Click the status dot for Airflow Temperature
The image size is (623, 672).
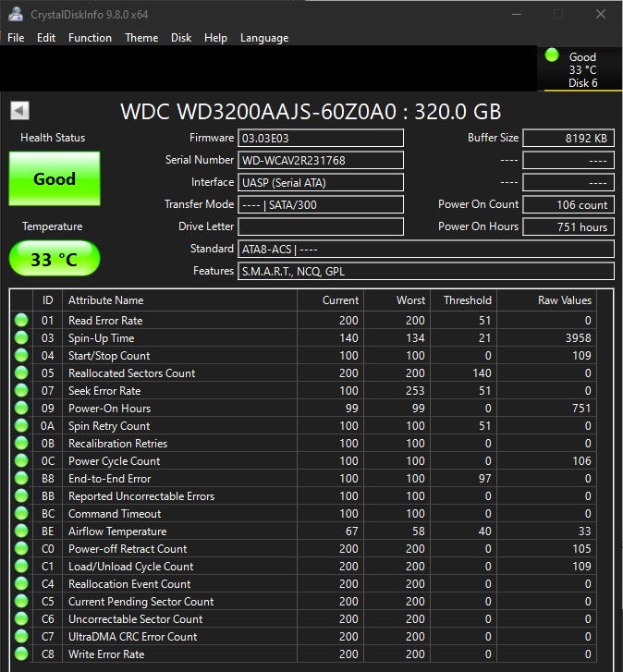click(21, 531)
